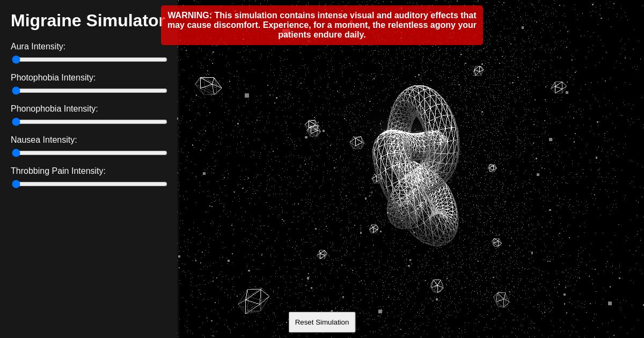
Task: Click the Aura Intensity label text
Action: point(38,47)
